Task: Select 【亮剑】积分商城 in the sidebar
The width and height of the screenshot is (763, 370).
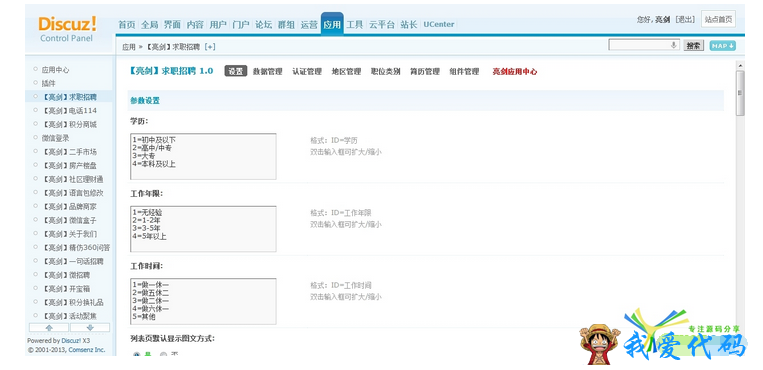Action: click(69, 124)
